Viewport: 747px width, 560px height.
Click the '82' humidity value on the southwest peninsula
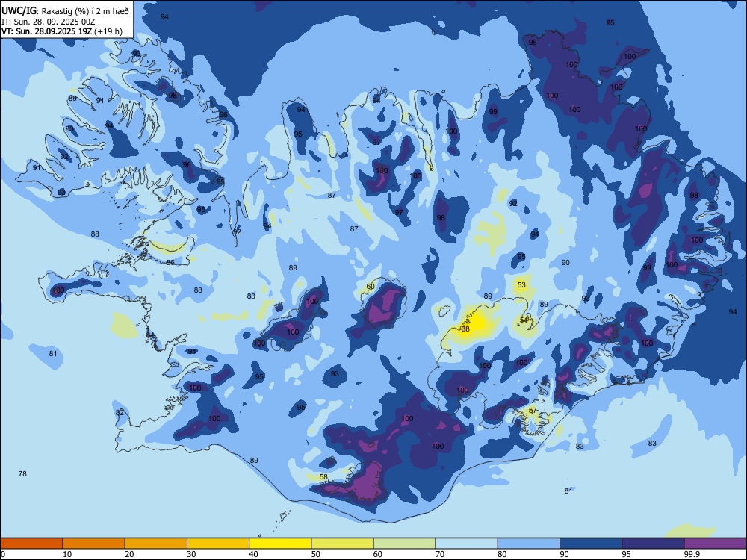(x=120, y=412)
